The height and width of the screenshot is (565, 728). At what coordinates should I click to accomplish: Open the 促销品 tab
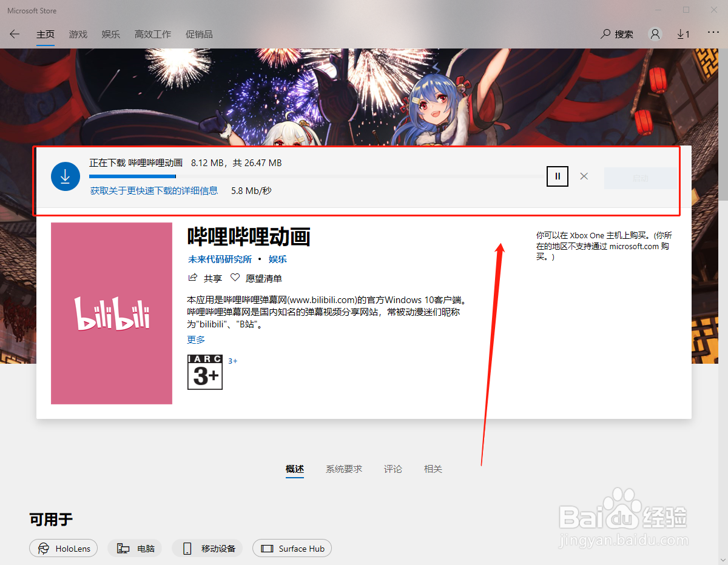(199, 35)
